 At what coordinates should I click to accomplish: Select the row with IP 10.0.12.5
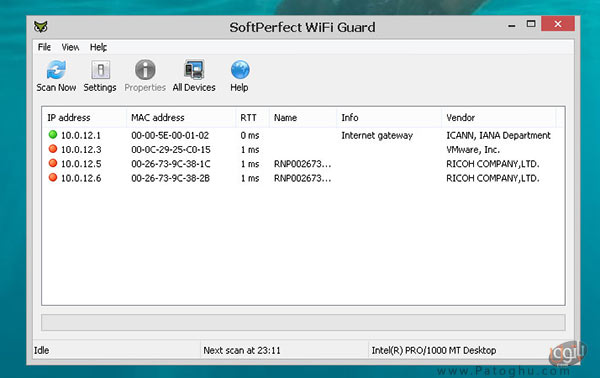click(303, 163)
